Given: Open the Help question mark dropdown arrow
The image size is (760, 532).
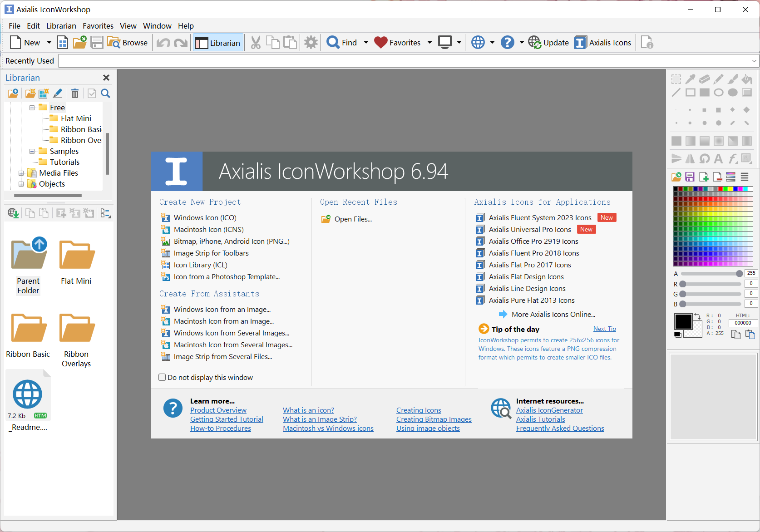Looking at the screenshot, I should click(521, 43).
